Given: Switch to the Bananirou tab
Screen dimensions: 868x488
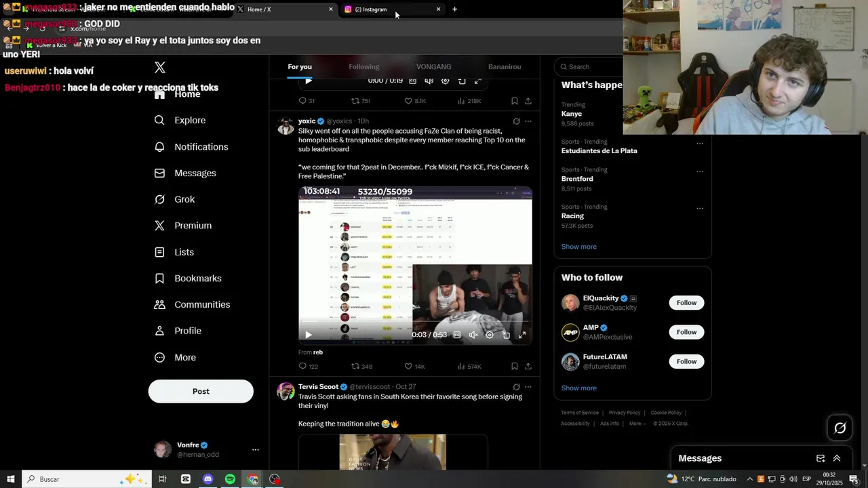Looking at the screenshot, I should coord(505,66).
